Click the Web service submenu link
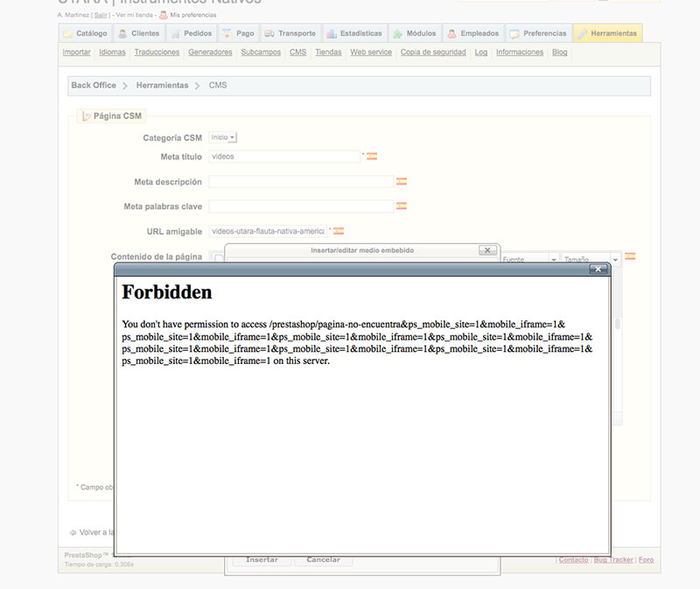The width and height of the screenshot is (700, 589). pos(370,53)
